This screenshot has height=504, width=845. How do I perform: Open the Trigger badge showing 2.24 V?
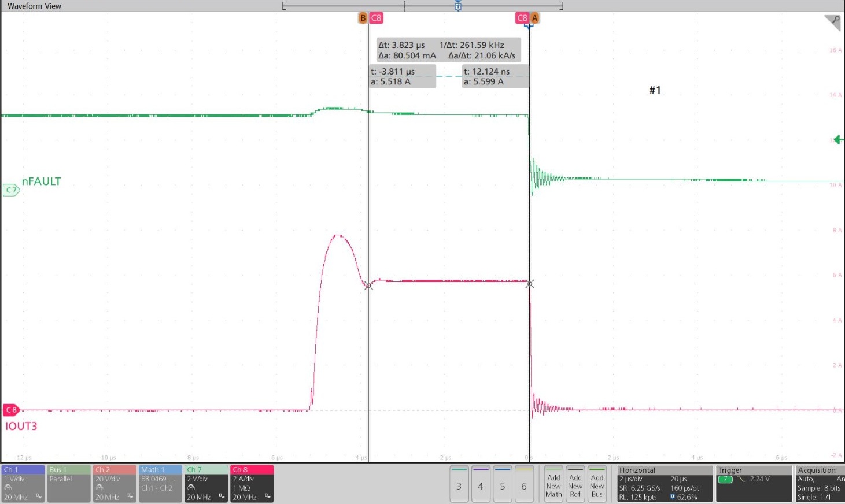coord(754,483)
